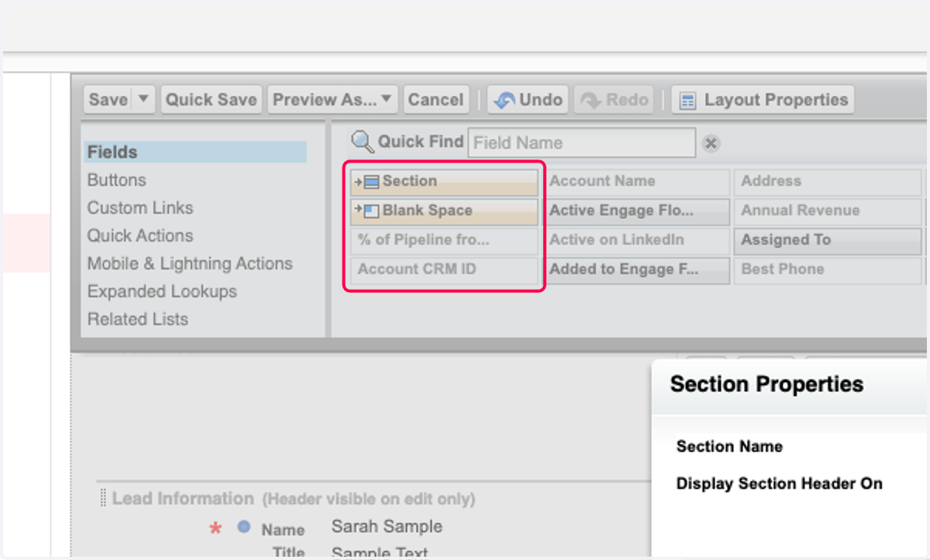Click the Active Engage Flo... field
Viewport: 930px width, 560px height.
coord(636,211)
